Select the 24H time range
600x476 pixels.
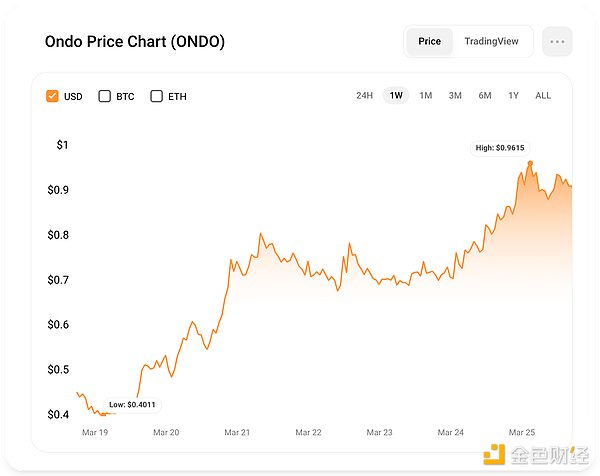pos(364,96)
